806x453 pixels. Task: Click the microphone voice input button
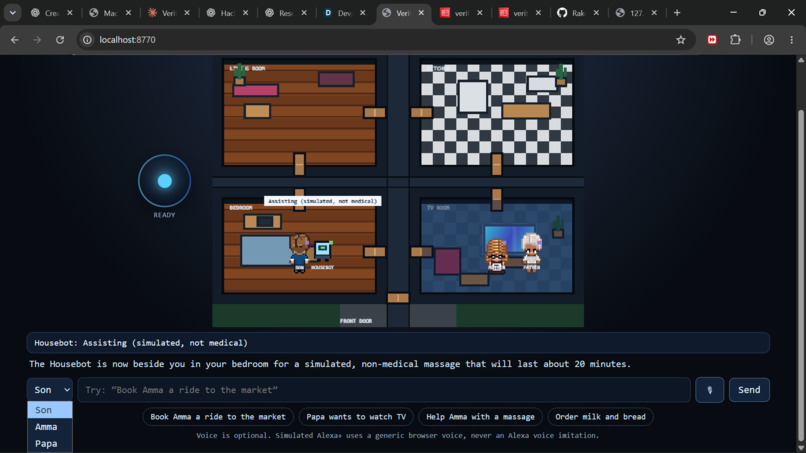(709, 390)
